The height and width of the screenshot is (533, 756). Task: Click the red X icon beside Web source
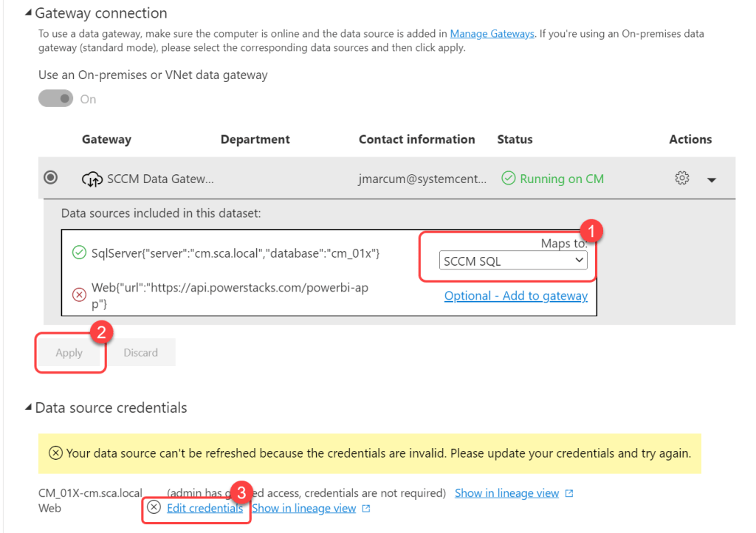tap(79, 295)
